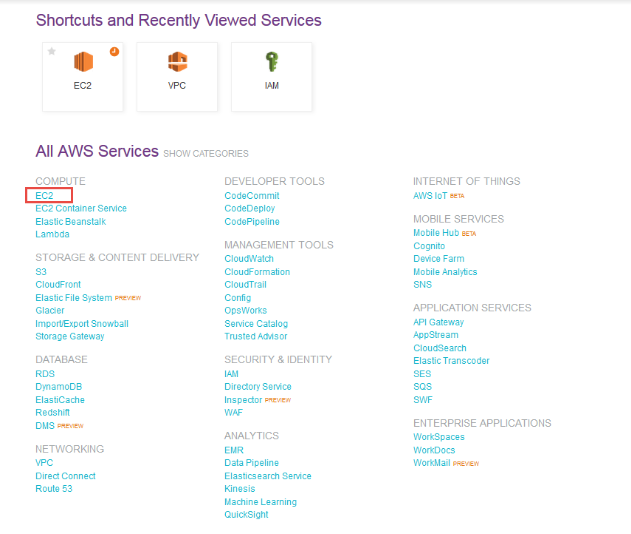Open Lambda service

[52, 234]
